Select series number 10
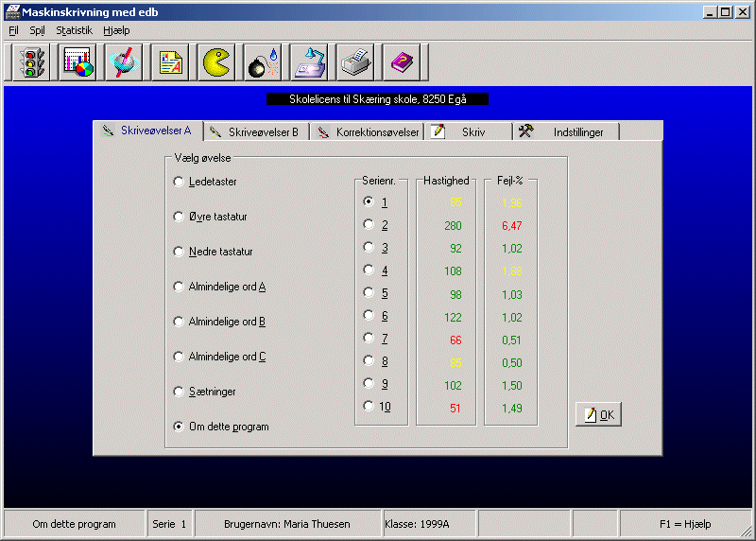756x541 pixels. (369, 407)
